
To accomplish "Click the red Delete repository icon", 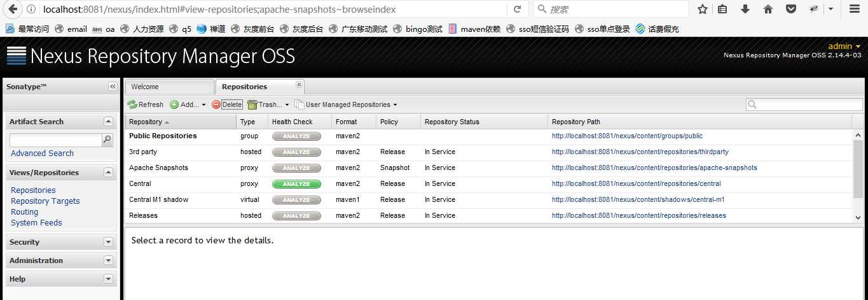I will point(216,104).
